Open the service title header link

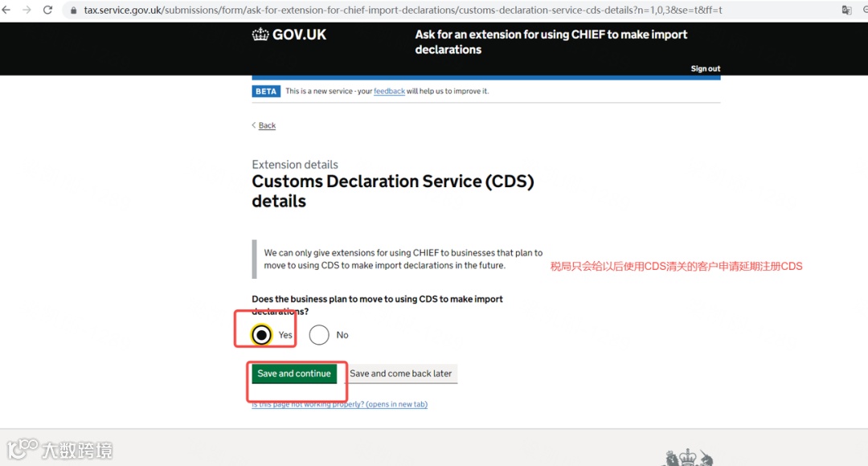[551, 42]
